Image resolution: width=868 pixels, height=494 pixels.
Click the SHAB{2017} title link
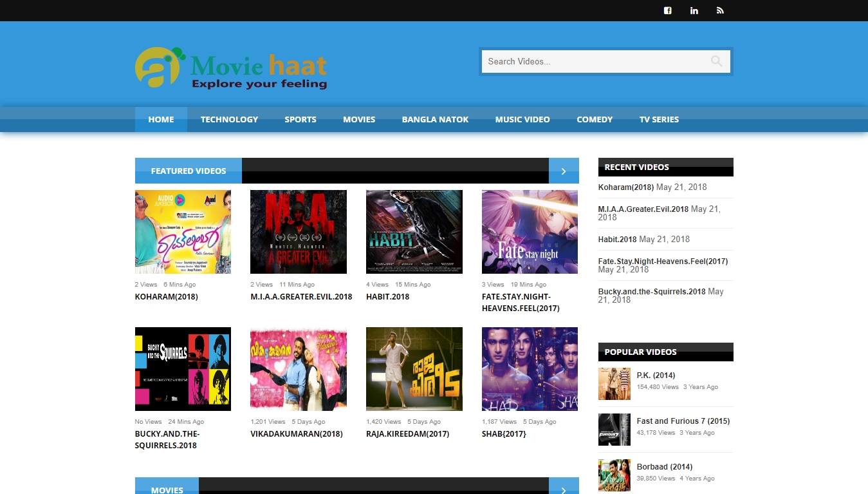[x=504, y=434]
